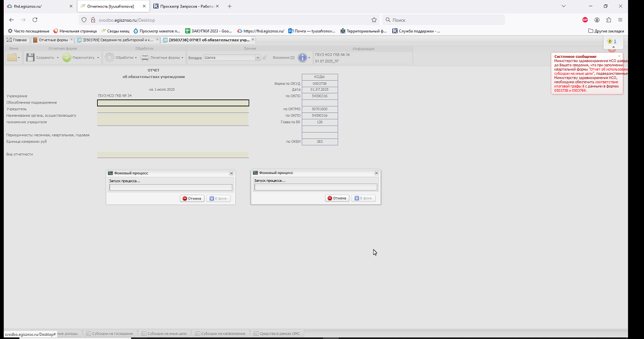Reload the browser page
The height and width of the screenshot is (339, 644).
[x=35, y=20]
